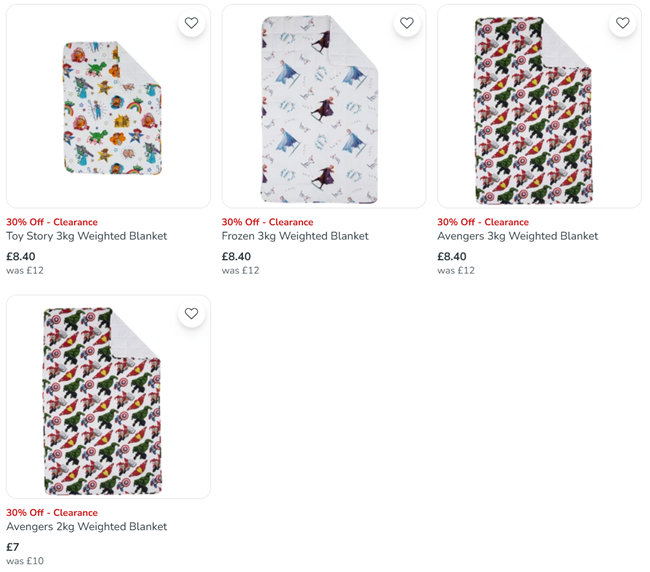Open the Avengers 2kg Weighted Blanket title
The width and height of the screenshot is (650, 572).
click(x=87, y=527)
